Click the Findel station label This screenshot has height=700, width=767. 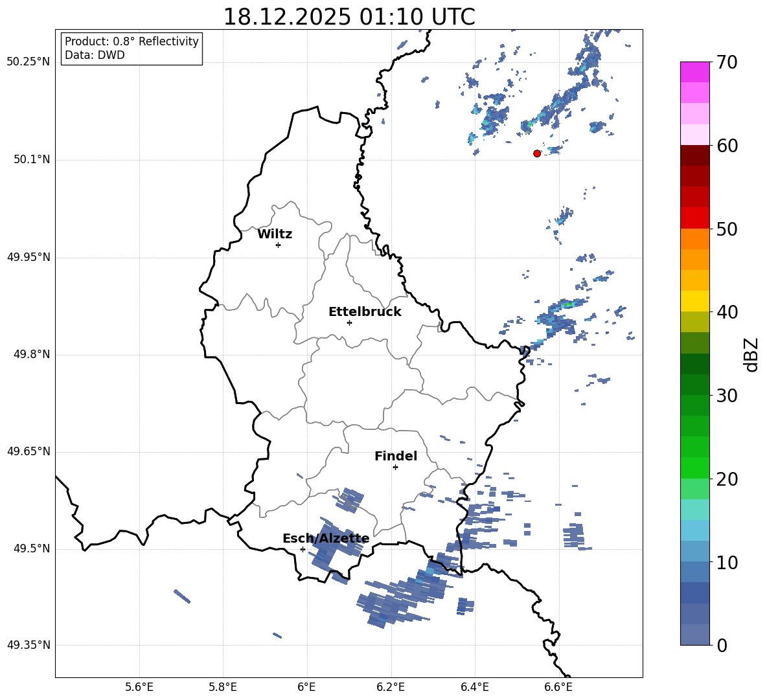396,456
